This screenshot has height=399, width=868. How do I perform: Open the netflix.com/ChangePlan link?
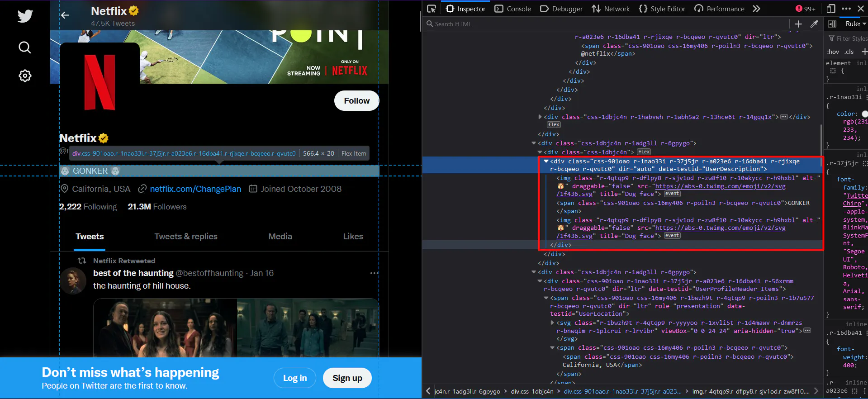point(195,189)
